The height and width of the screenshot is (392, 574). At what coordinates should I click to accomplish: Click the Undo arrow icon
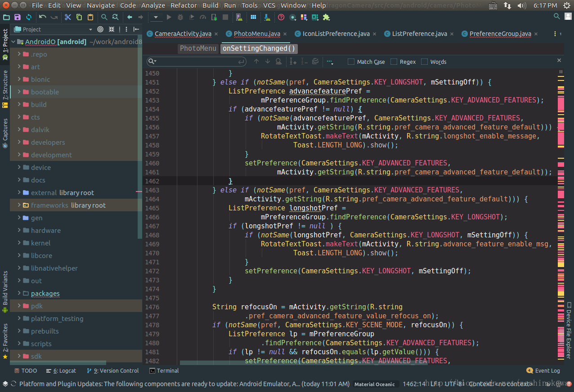pyautogui.click(x=43, y=17)
